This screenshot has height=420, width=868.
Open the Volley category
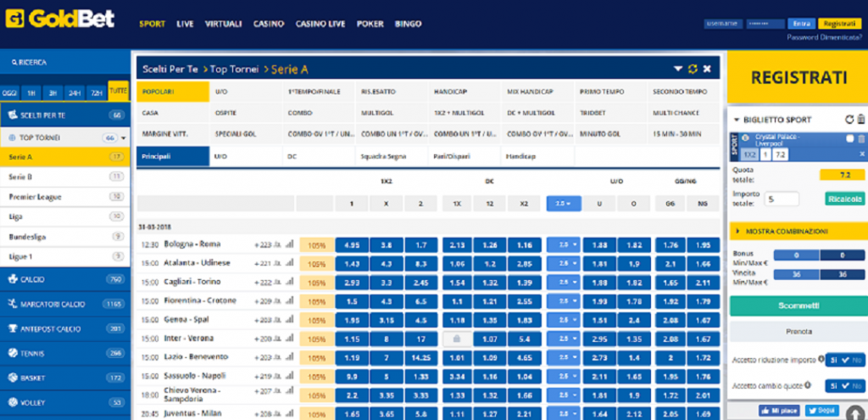pos(64,402)
